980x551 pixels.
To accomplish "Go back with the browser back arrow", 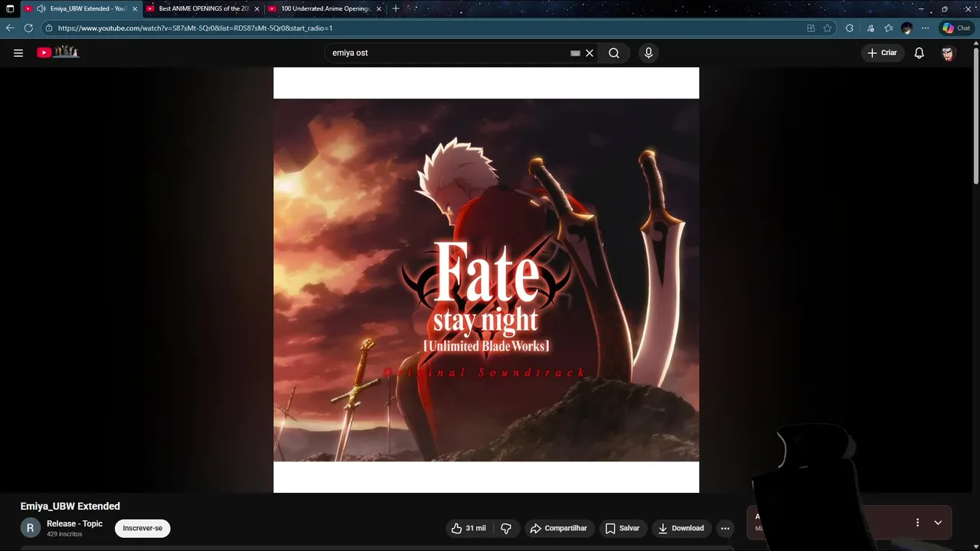I will [x=10, y=28].
